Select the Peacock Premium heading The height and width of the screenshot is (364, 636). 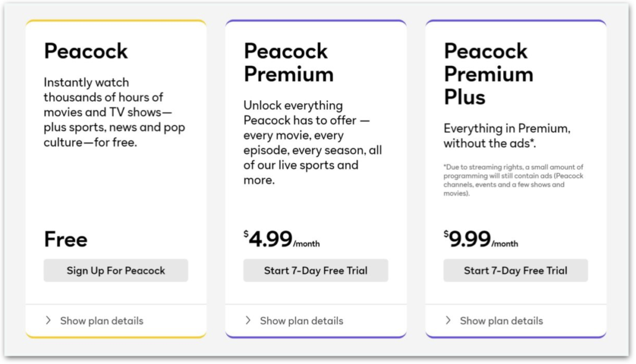288,63
